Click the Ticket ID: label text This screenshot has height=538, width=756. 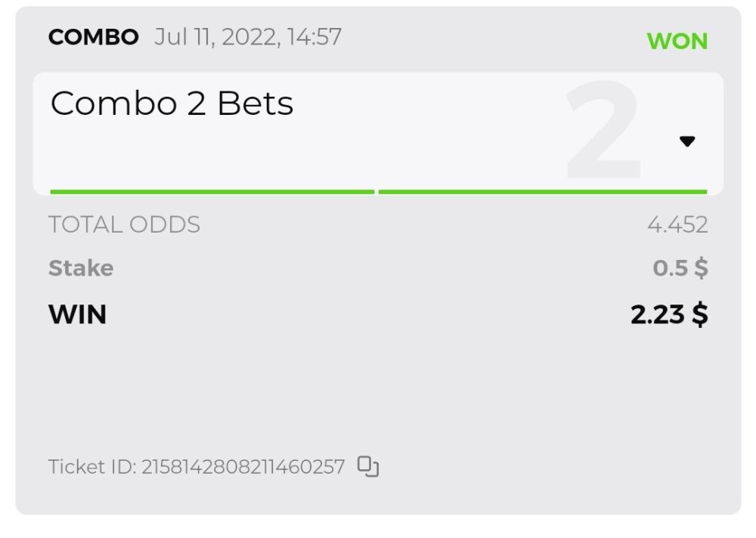click(92, 467)
